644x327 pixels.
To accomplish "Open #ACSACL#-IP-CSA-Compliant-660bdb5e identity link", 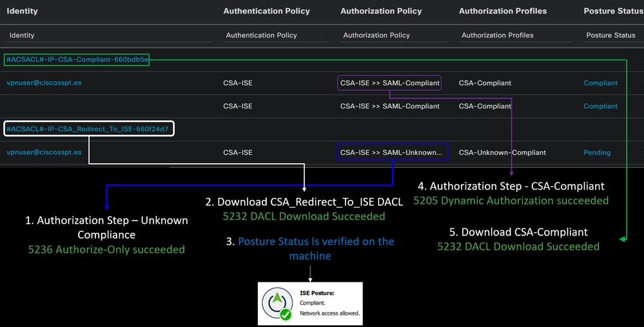I will (x=77, y=59).
